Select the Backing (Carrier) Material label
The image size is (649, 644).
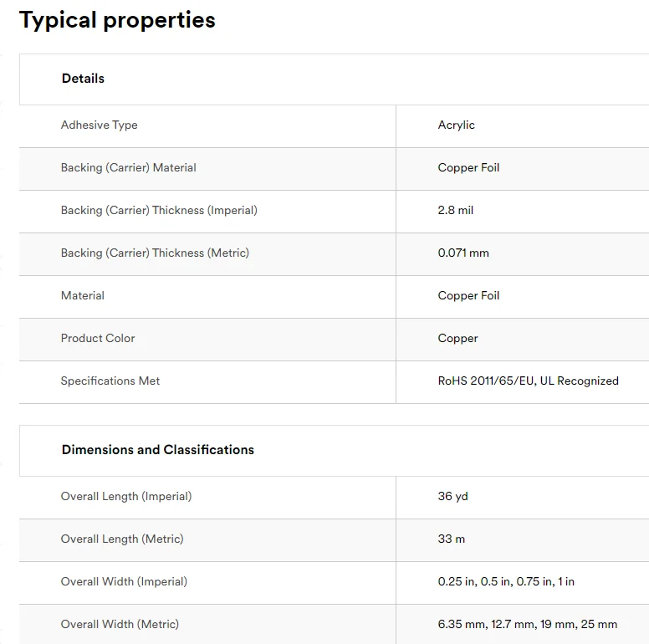click(x=128, y=168)
